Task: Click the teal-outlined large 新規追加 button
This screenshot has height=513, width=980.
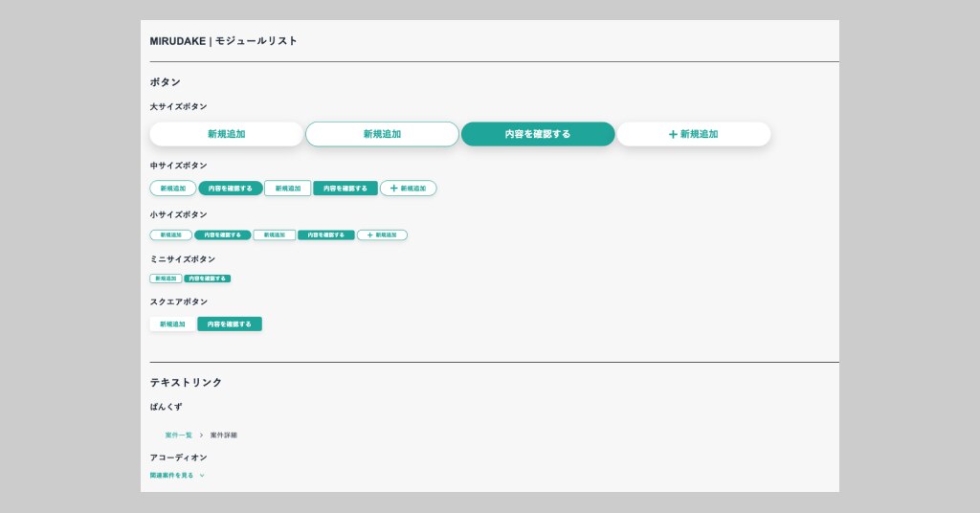Action: tap(382, 134)
